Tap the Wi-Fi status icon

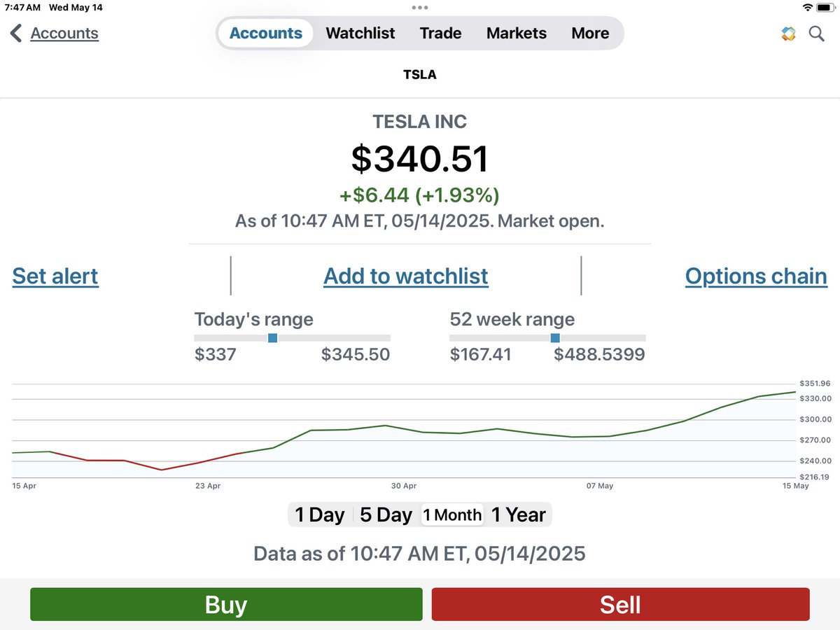[808, 7]
